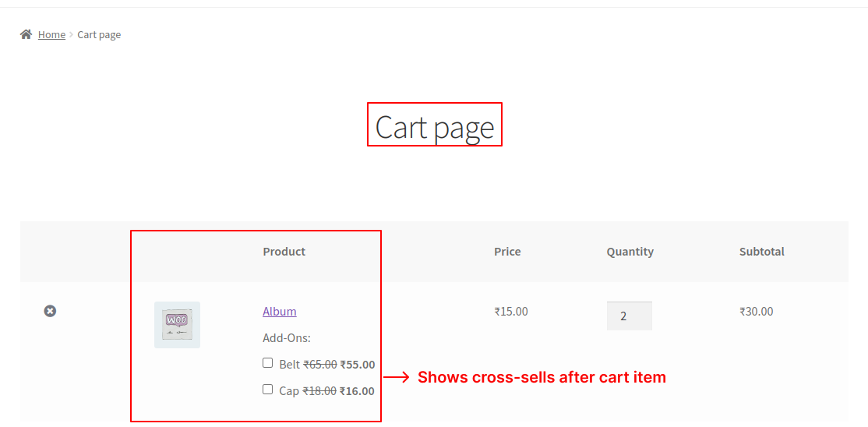Click the Belt add-on label text
Viewport: 868px width, 427px height.
tap(289, 364)
